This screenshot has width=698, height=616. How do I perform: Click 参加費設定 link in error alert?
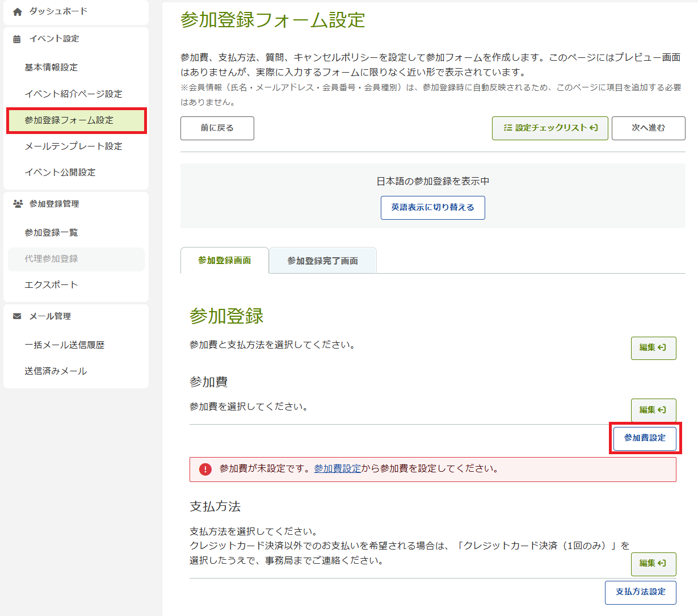[x=337, y=469]
